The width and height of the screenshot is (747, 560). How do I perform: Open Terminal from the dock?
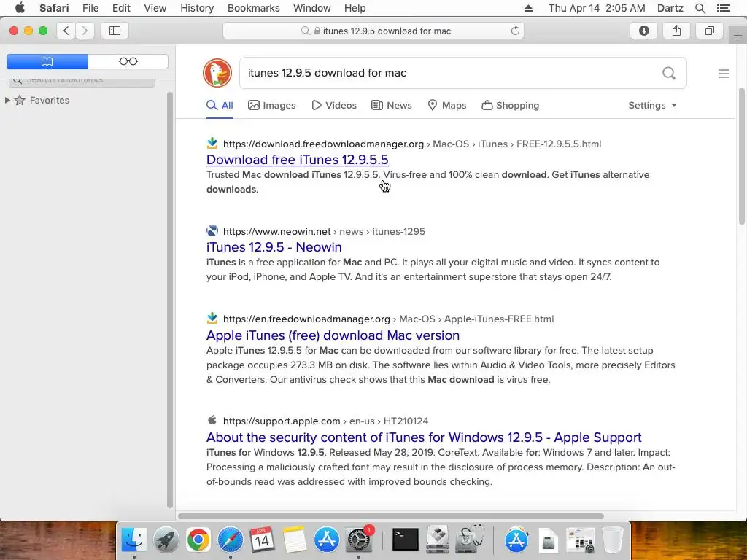pyautogui.click(x=405, y=540)
